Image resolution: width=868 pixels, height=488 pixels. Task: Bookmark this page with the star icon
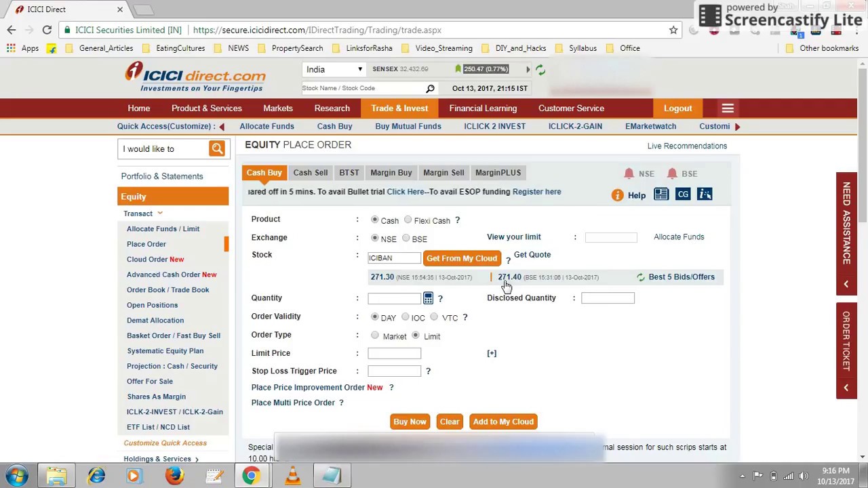pos(673,30)
